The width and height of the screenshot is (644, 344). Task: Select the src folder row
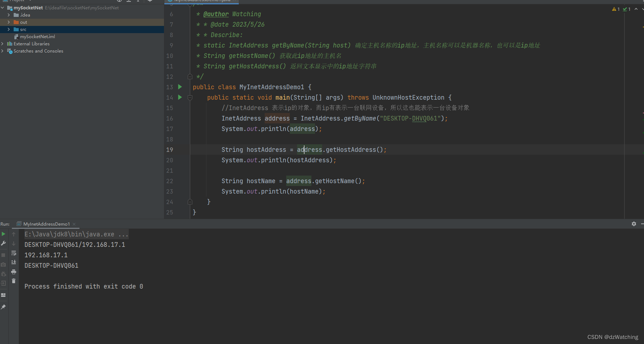point(82,29)
